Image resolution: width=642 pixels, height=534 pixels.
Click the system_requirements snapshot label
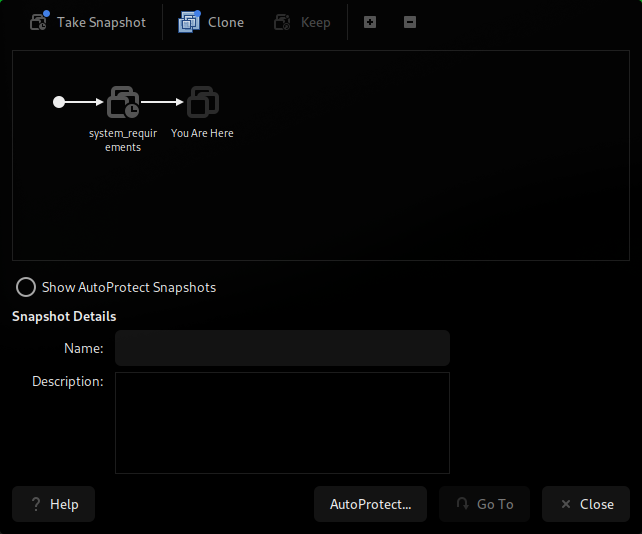point(123,140)
